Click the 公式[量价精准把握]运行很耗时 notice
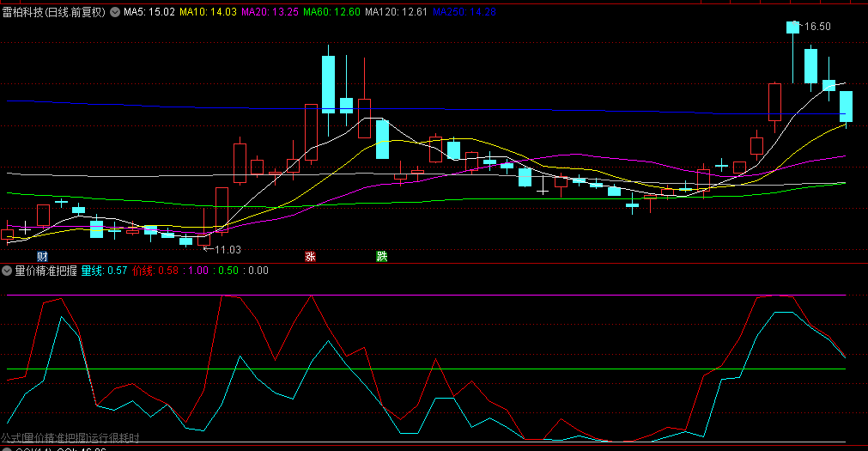 click(70, 438)
